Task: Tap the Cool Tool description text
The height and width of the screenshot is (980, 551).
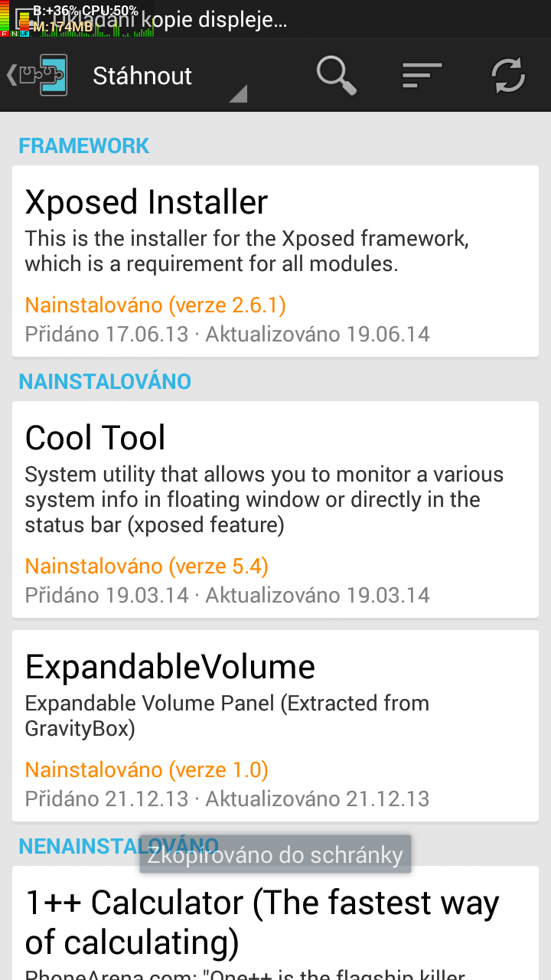Action: coord(264,499)
